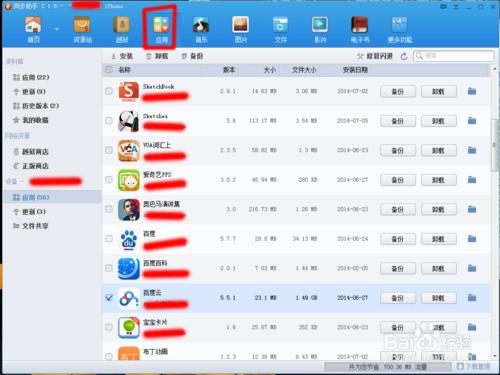Uncheck the checked Baidu Cloud row checkbox
Screen dimensions: 500x375
coord(109,297)
